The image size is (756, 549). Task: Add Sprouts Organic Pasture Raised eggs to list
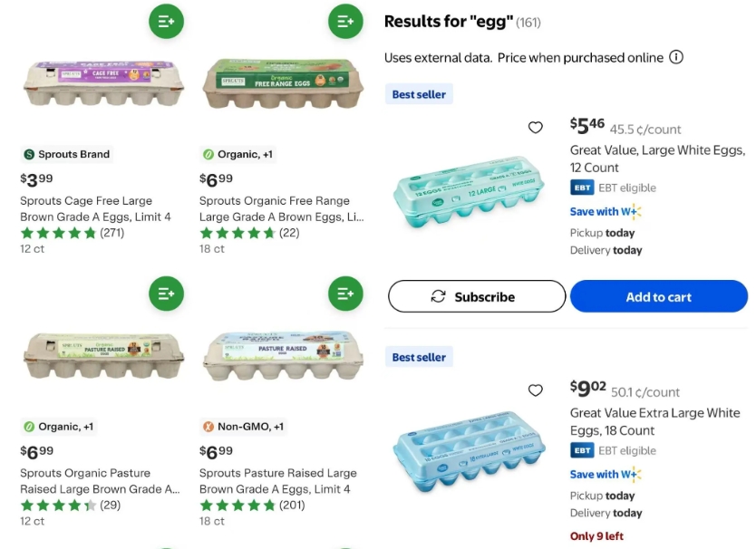point(167,294)
